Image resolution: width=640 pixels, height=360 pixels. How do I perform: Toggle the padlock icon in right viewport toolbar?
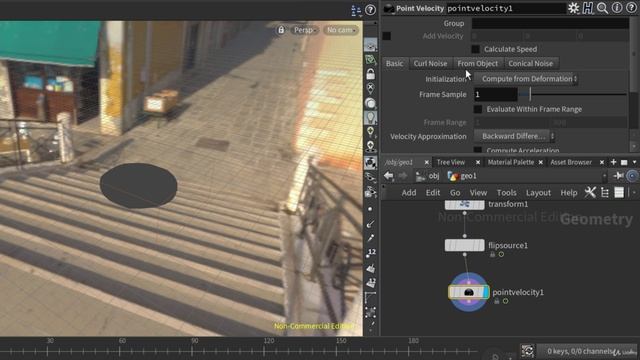(x=370, y=74)
